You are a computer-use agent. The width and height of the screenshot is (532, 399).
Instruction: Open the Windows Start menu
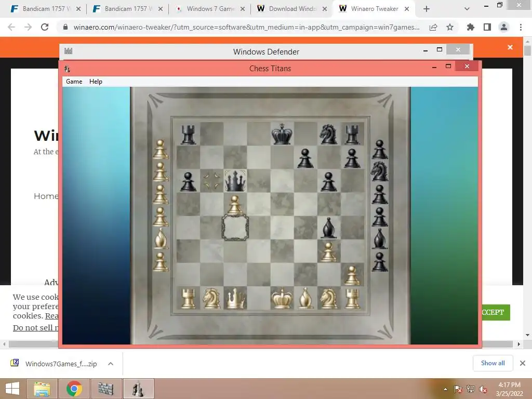(x=12, y=389)
